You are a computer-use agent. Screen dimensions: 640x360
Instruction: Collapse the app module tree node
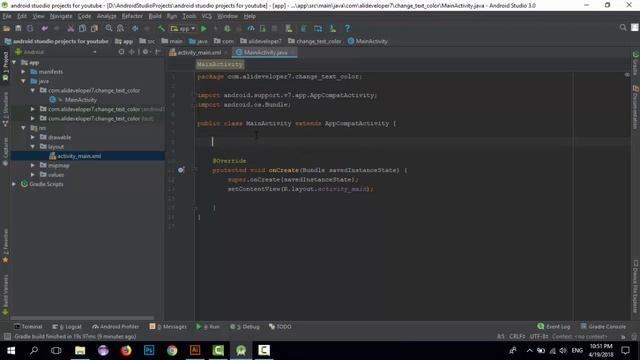[x=14, y=62]
